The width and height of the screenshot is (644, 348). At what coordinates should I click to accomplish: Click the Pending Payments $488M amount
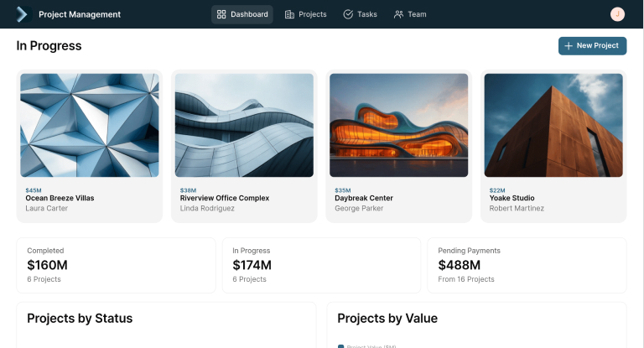tap(460, 265)
